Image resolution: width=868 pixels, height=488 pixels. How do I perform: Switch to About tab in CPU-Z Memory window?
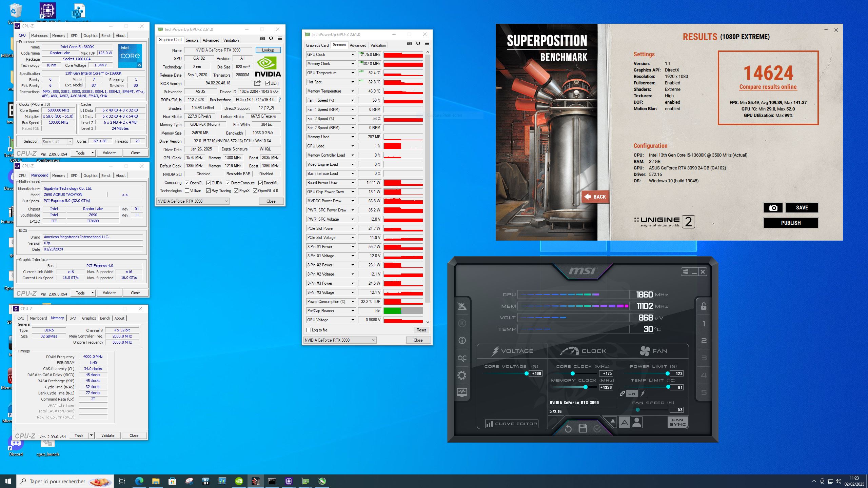pyautogui.click(x=119, y=318)
